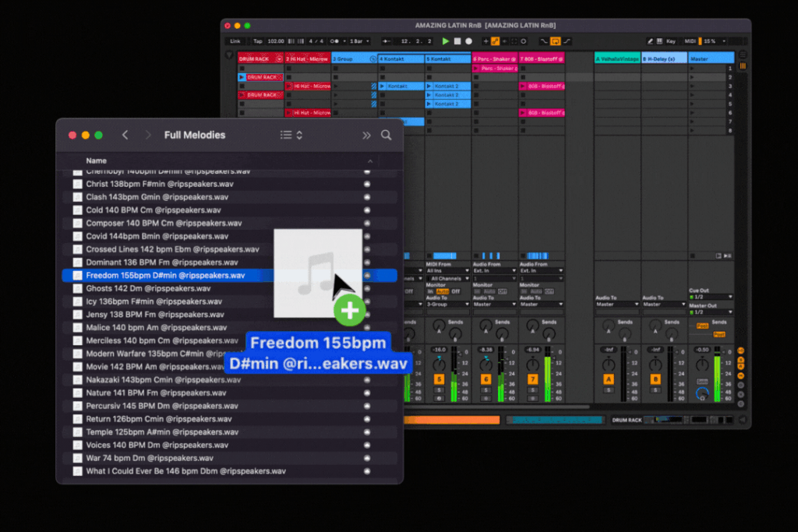Toggle the orange Loop switch

click(555, 41)
